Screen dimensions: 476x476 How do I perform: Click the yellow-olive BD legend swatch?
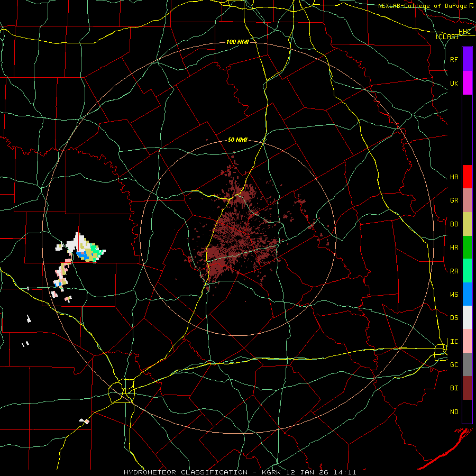[467, 224]
